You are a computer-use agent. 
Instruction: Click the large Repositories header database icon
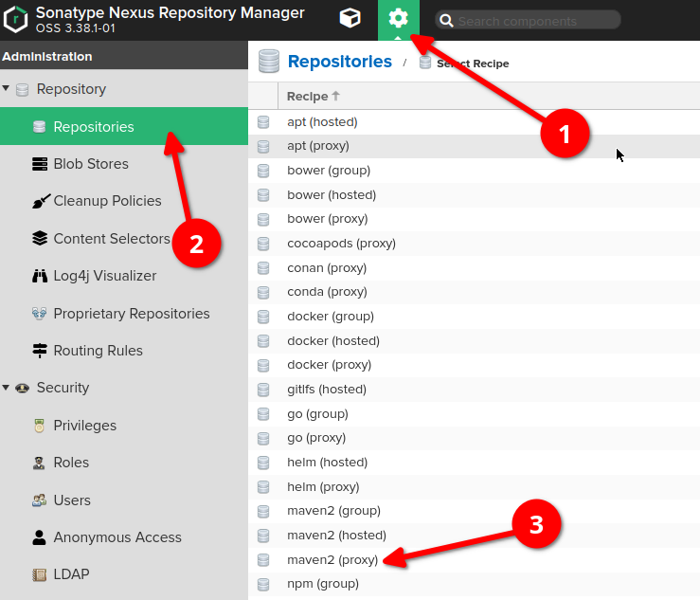point(269,62)
